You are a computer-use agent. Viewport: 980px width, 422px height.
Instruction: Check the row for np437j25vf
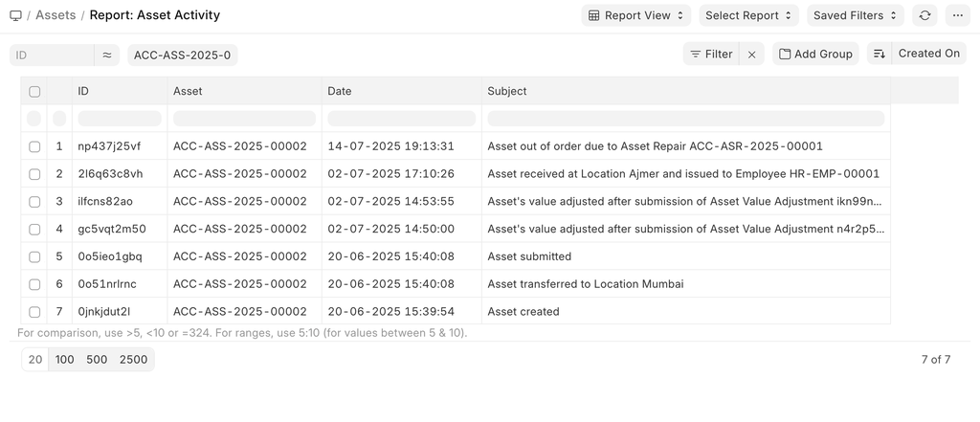34,146
